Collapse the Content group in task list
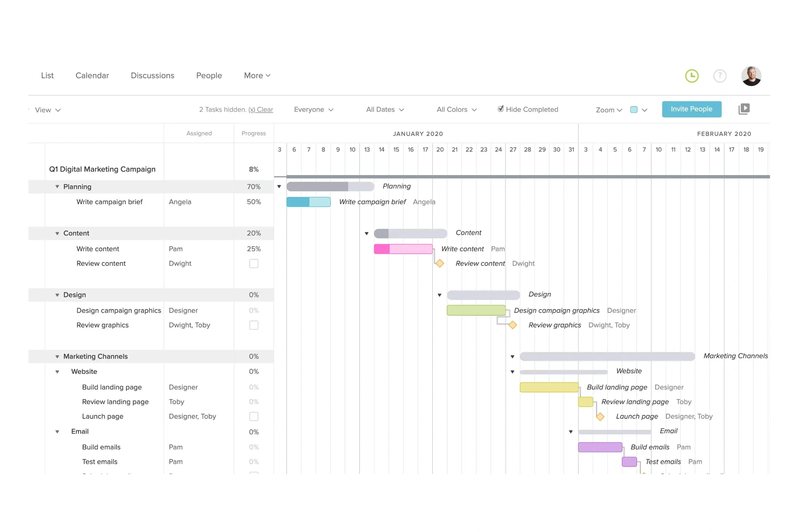Screen dimensions: 799x532 57,233
